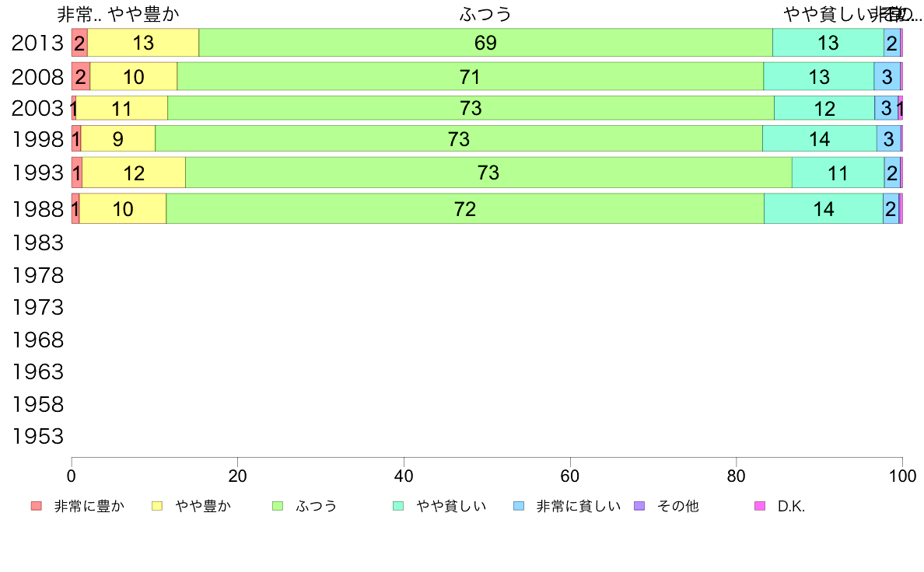Screen dimensions: 924x572
Task: Click the red 非常に豊か legend swatch
Action: [37, 506]
